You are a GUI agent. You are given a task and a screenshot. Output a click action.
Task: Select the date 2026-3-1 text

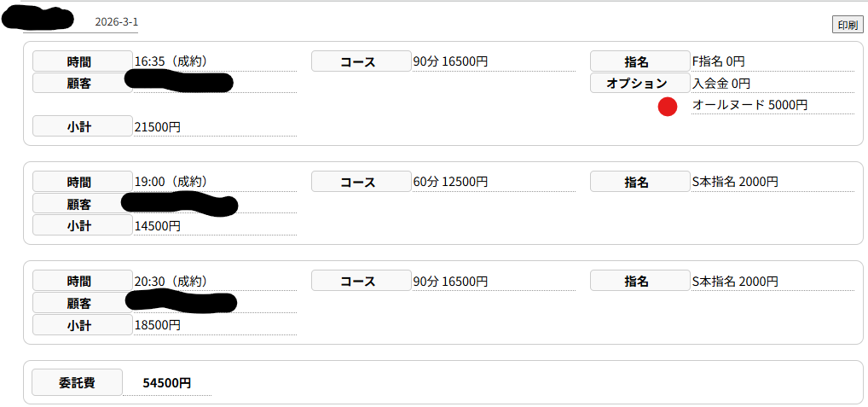pos(116,21)
